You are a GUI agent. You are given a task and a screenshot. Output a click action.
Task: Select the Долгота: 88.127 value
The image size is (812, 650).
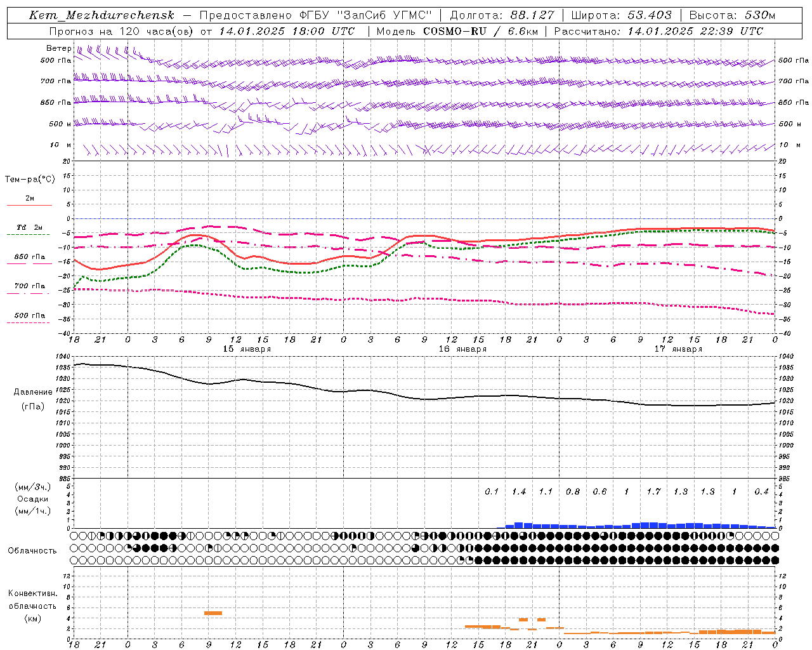(502, 15)
